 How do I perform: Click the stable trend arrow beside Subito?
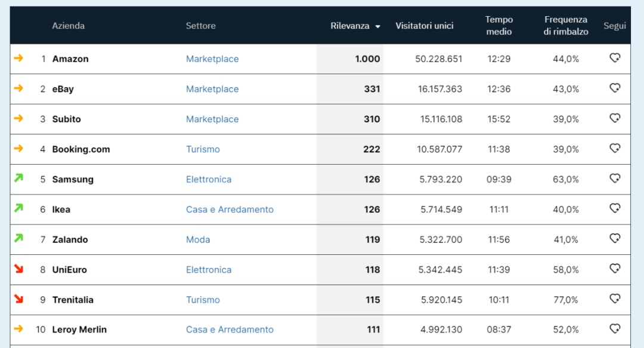[x=18, y=118]
